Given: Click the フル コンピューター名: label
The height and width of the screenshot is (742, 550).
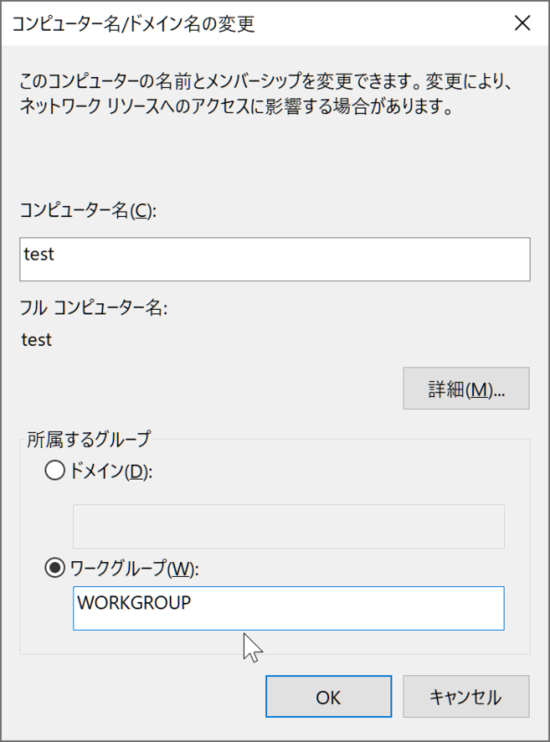Looking at the screenshot, I should pyautogui.click(x=94, y=309).
